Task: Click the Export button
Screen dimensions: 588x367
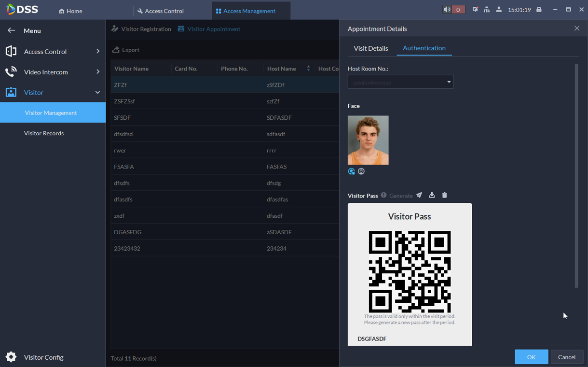Action: coord(126,50)
